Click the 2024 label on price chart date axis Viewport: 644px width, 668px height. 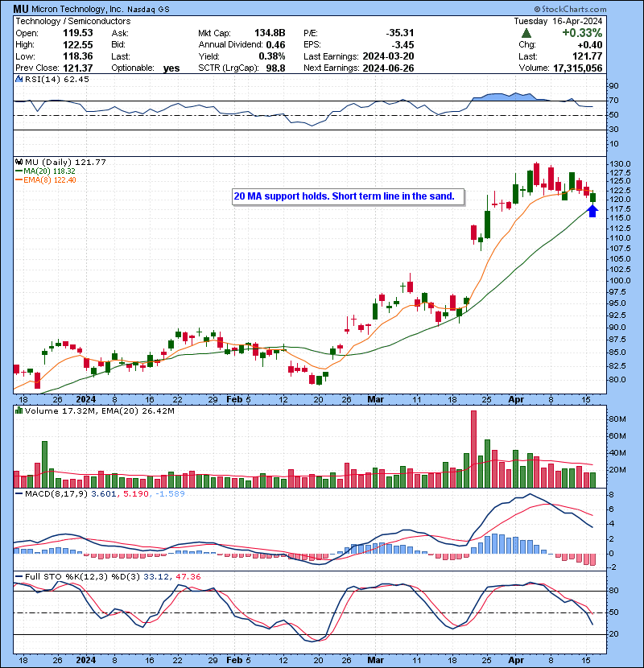[85, 400]
